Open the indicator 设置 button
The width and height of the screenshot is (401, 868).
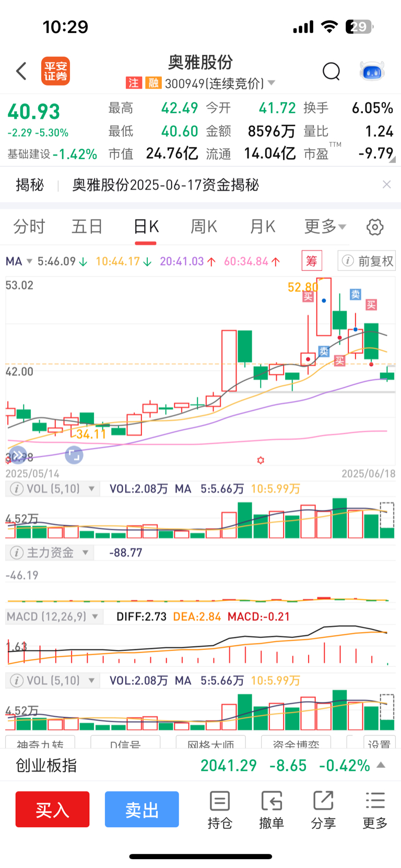tap(379, 743)
